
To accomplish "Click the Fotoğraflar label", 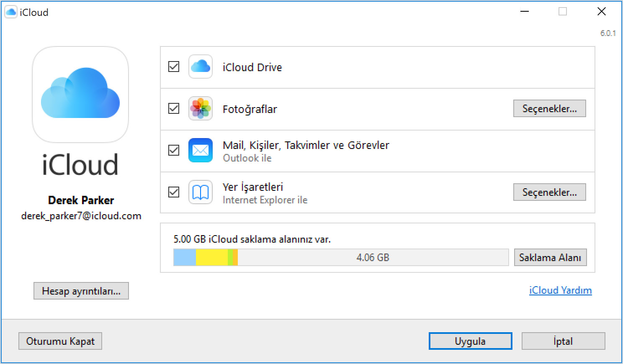I will point(250,109).
